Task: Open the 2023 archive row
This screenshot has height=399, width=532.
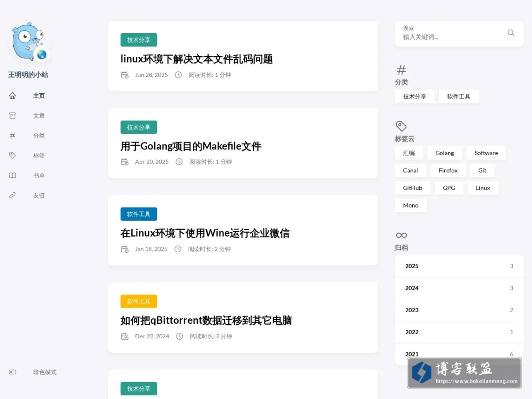Action: tap(459, 310)
